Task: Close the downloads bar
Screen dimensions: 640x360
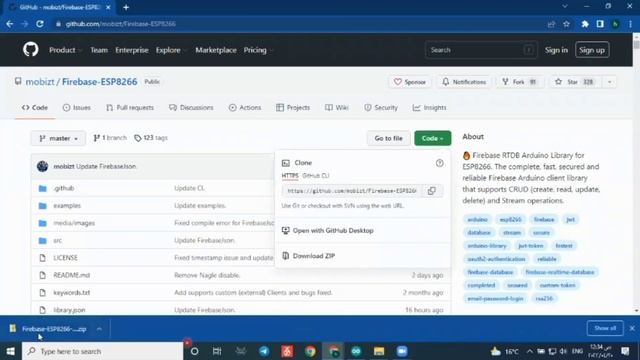Action: (x=632, y=328)
